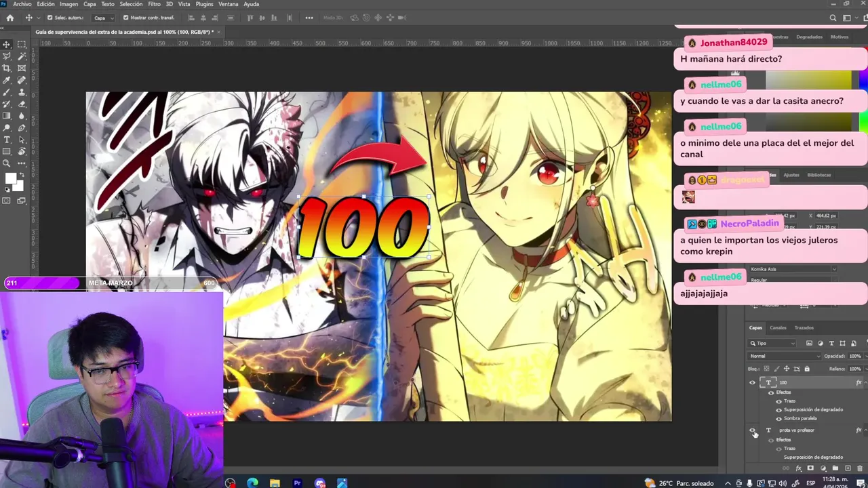Select the Brush tool
Image resolution: width=868 pixels, height=488 pixels.
coord(7,91)
